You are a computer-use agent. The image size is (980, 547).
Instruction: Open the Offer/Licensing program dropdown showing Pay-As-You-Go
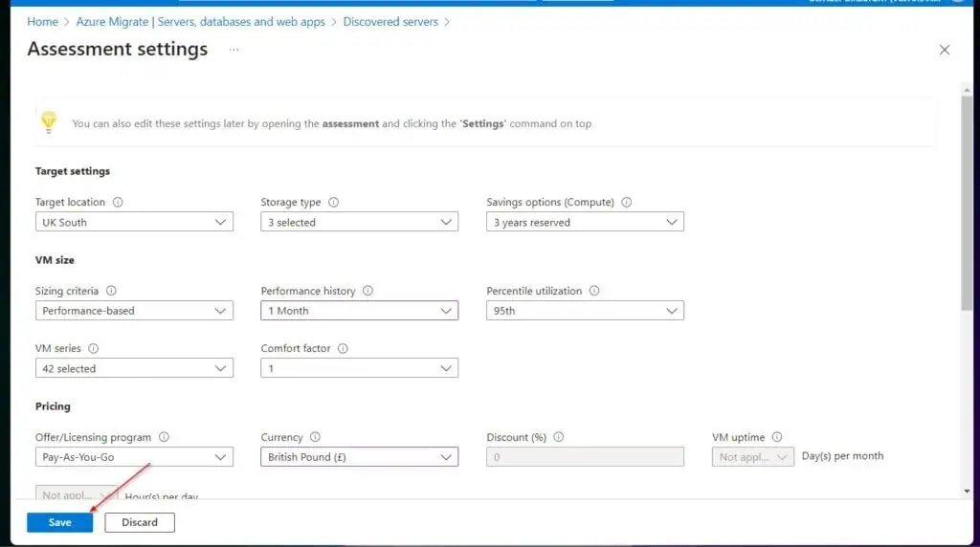134,456
